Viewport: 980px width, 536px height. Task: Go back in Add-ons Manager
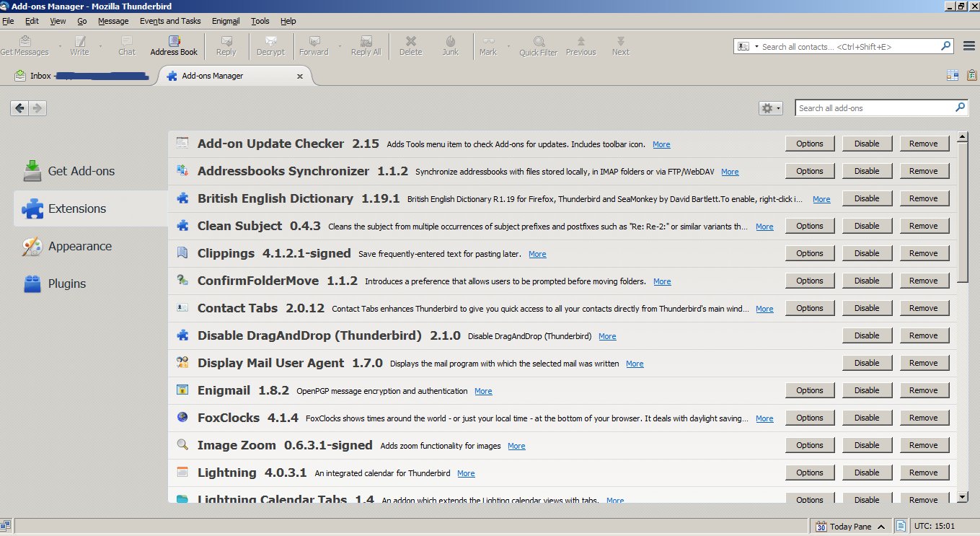click(x=19, y=108)
